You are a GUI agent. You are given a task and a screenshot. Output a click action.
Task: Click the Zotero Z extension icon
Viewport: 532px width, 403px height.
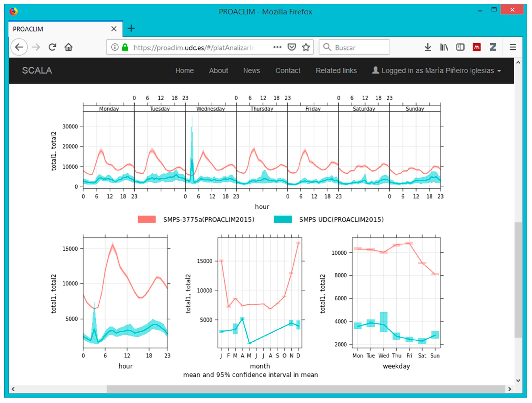[x=493, y=47]
